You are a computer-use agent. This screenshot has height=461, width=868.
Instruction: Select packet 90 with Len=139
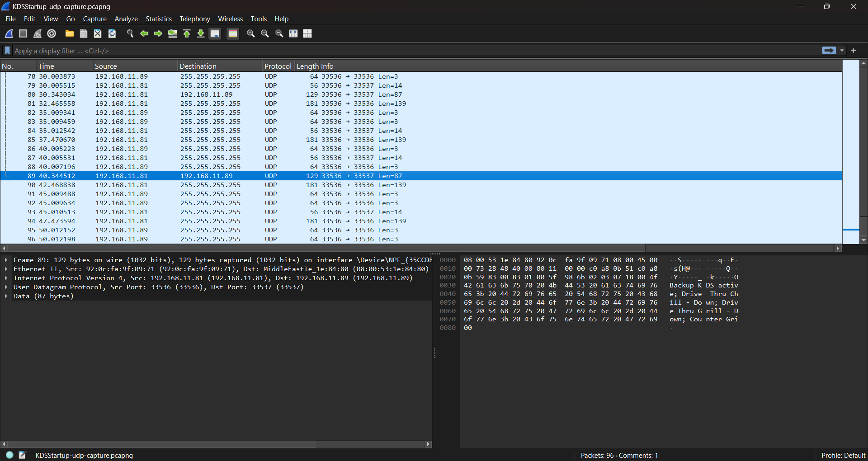point(421,185)
